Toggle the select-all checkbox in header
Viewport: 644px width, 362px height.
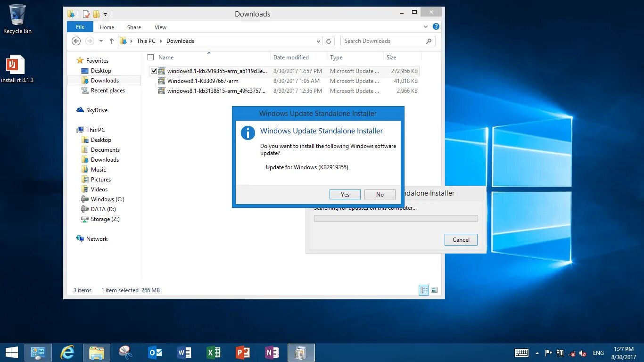pos(151,58)
